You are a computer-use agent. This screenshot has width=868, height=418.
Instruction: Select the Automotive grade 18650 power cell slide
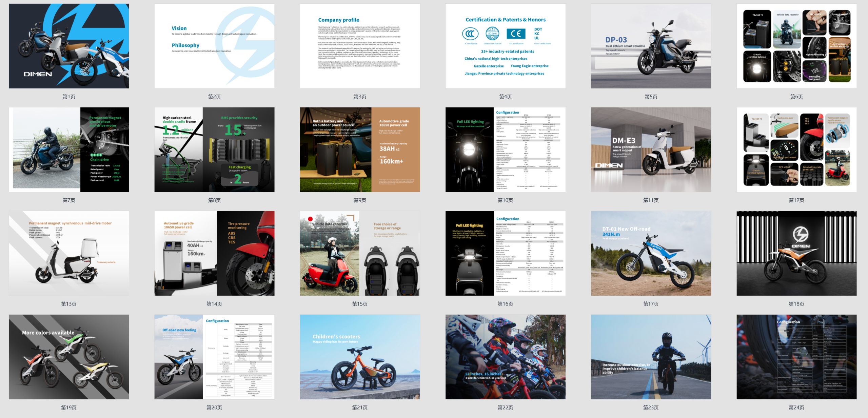[x=360, y=150]
